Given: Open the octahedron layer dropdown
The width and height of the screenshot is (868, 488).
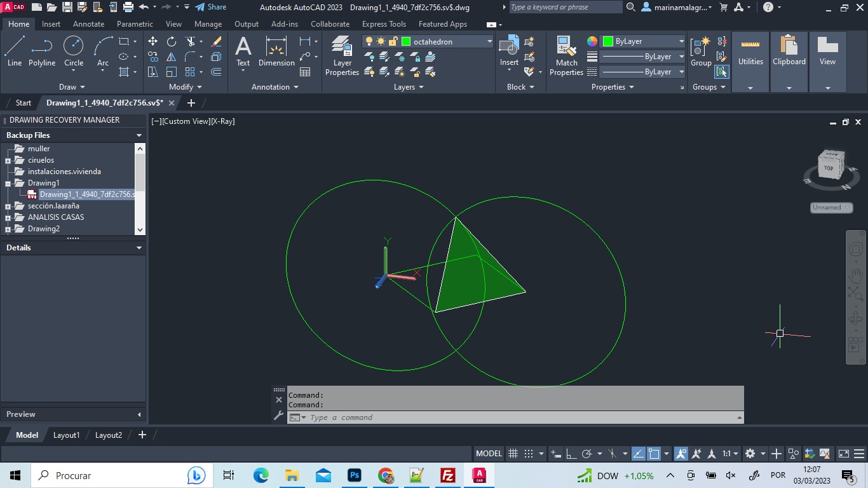Looking at the screenshot, I should 489,41.
